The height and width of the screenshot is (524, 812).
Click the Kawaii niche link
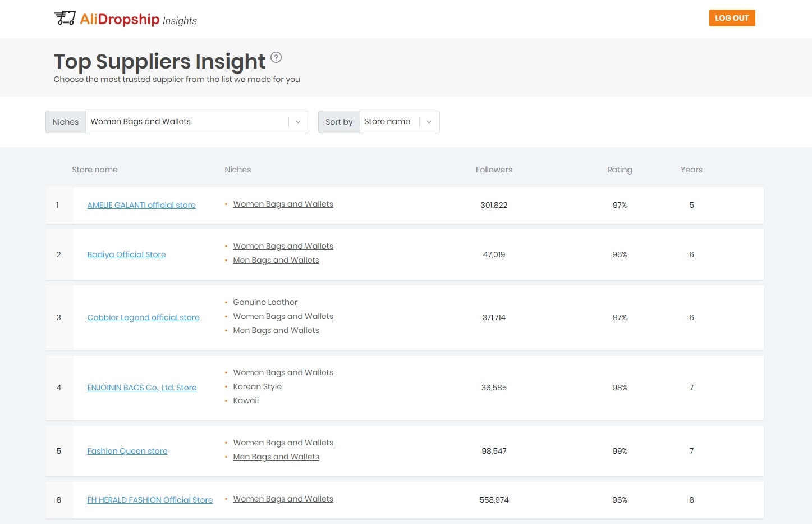tap(246, 401)
